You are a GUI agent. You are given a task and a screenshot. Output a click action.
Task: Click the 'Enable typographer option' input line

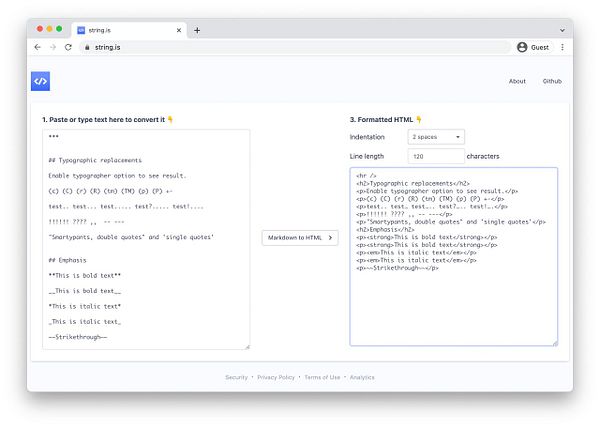[117, 176]
